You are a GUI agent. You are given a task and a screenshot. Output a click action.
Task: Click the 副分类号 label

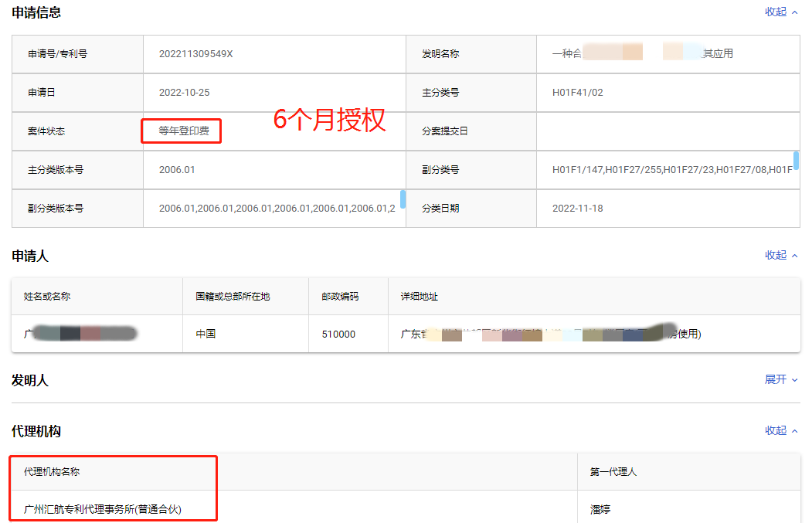coord(440,170)
